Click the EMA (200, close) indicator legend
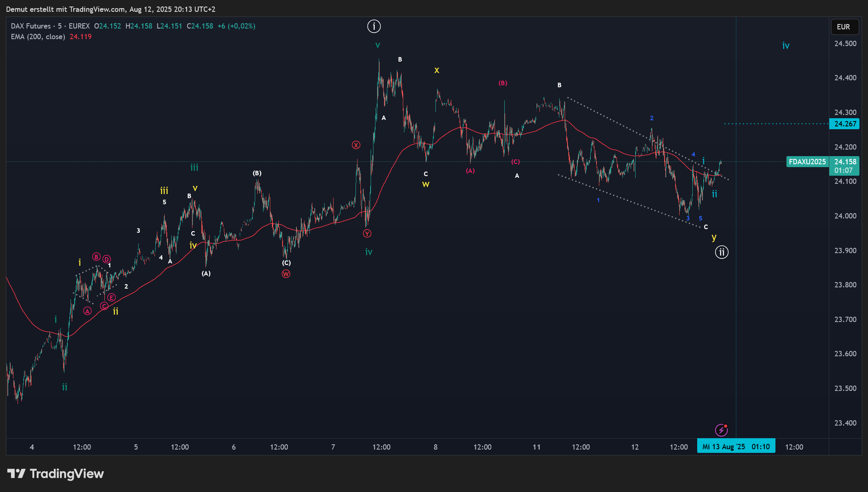Screen dimensions: 868x492 click(x=38, y=37)
